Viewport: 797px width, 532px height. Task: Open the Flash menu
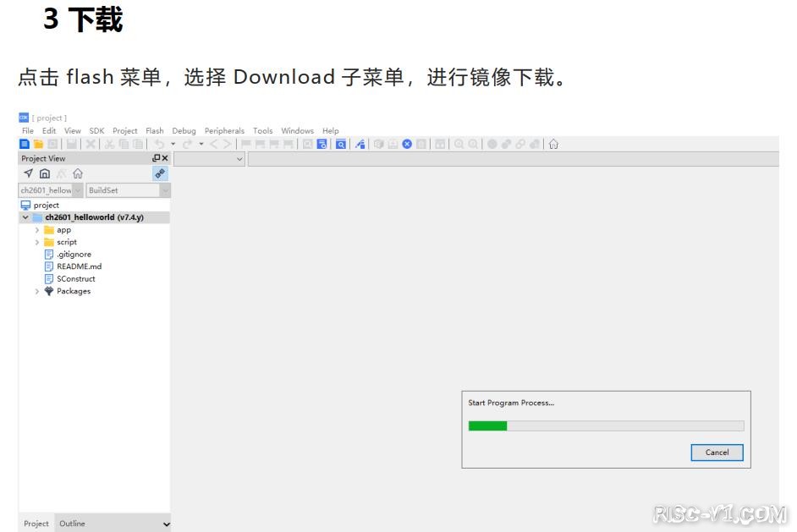154,131
